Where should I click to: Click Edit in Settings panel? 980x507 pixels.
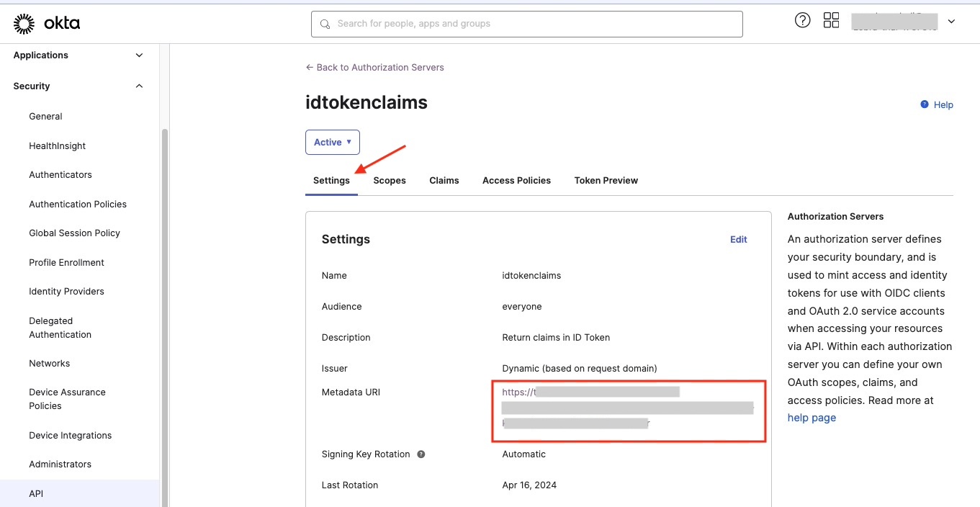[x=738, y=240]
